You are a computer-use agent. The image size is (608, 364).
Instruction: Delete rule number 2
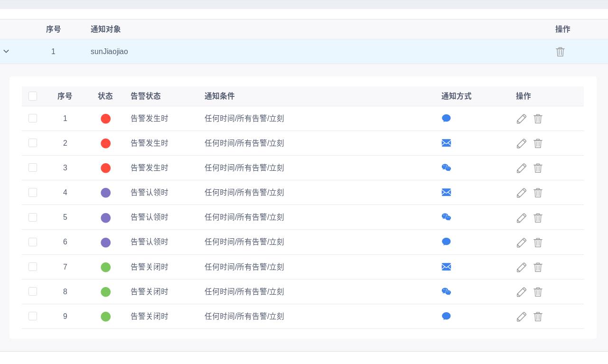coord(538,143)
